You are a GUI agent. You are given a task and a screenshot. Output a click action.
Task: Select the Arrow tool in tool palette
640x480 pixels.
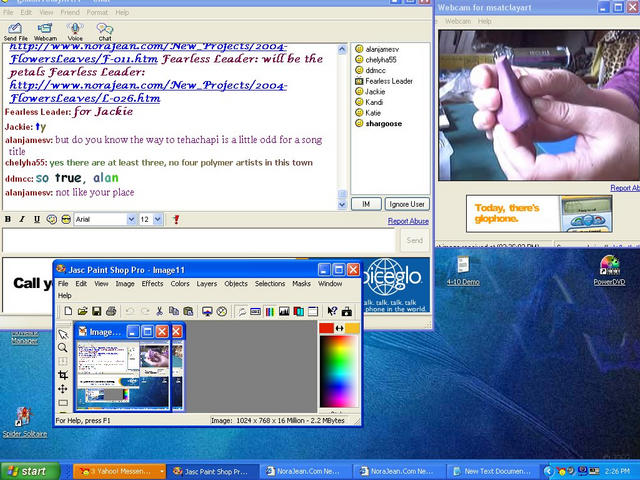63,334
